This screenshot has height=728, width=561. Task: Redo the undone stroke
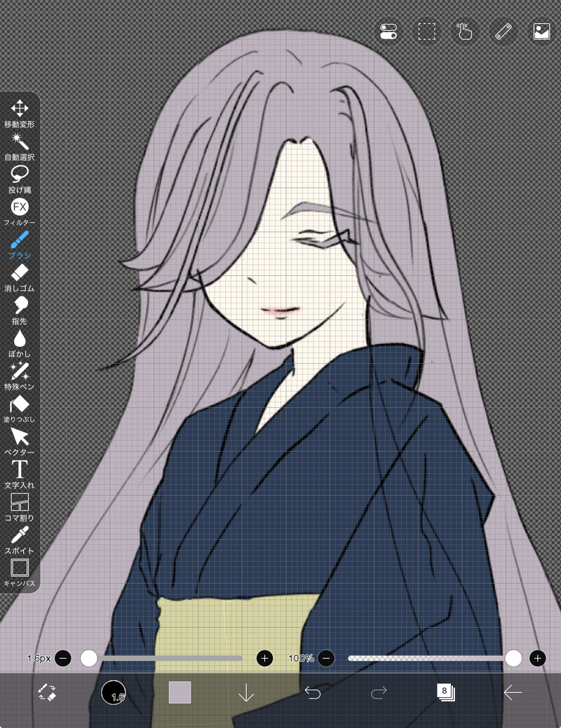point(379,693)
